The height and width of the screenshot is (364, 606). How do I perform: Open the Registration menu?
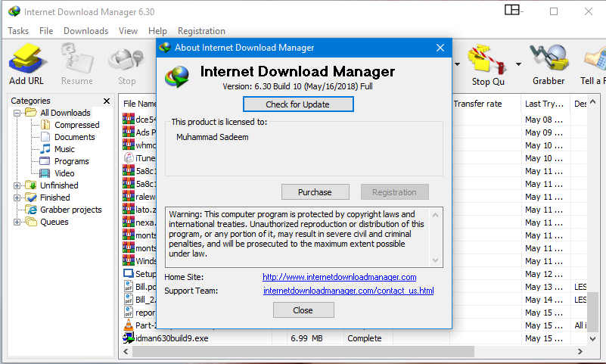201,31
